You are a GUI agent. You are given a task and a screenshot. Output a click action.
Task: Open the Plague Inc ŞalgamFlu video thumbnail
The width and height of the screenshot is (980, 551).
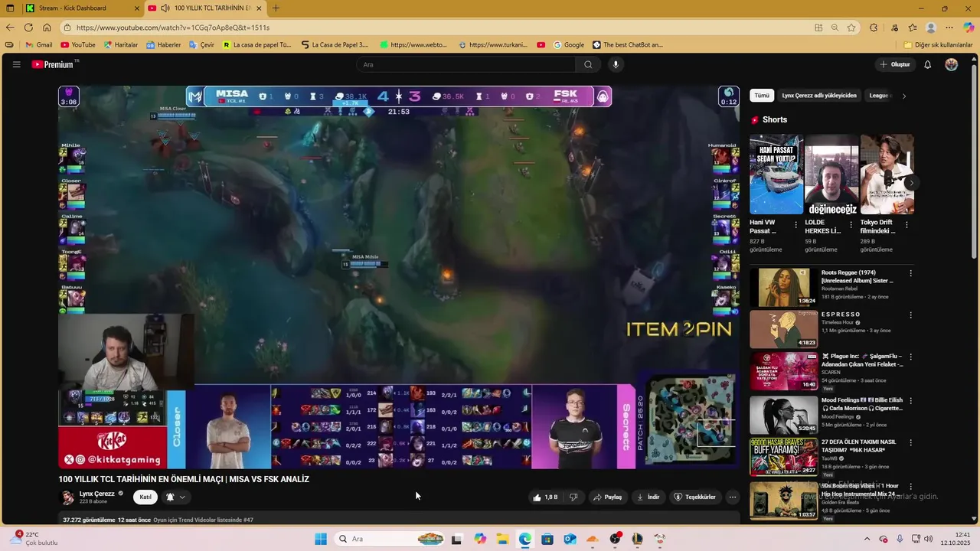pos(783,370)
